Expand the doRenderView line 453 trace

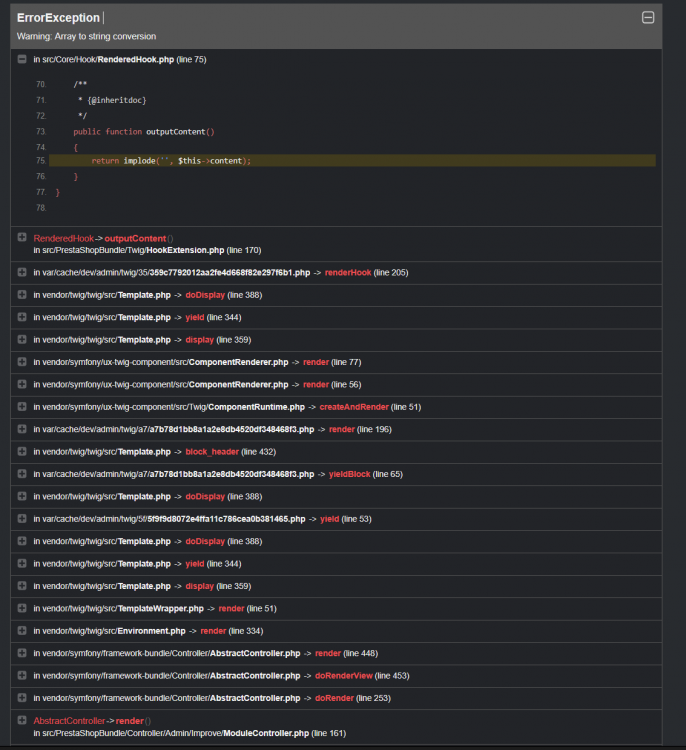[22, 676]
